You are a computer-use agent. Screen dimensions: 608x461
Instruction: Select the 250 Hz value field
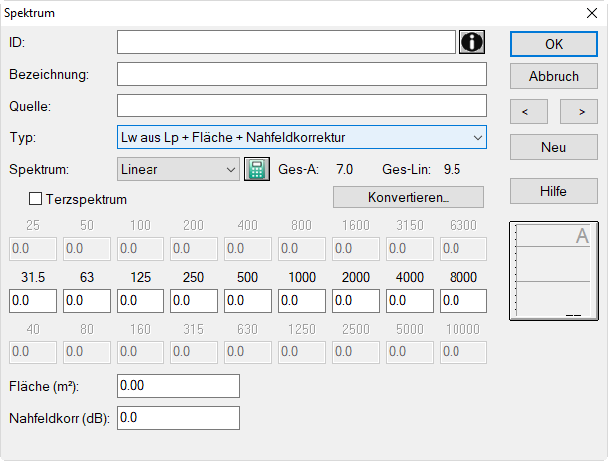coord(194,300)
